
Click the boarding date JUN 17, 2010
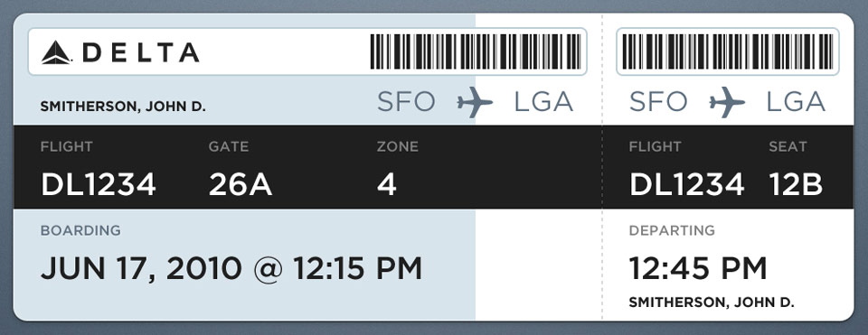pos(141,269)
